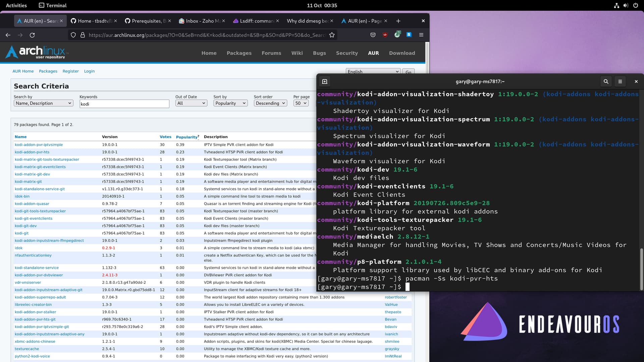Open the power icon in top bar
Screen dimensions: 644x362
pyautogui.click(x=635, y=5)
